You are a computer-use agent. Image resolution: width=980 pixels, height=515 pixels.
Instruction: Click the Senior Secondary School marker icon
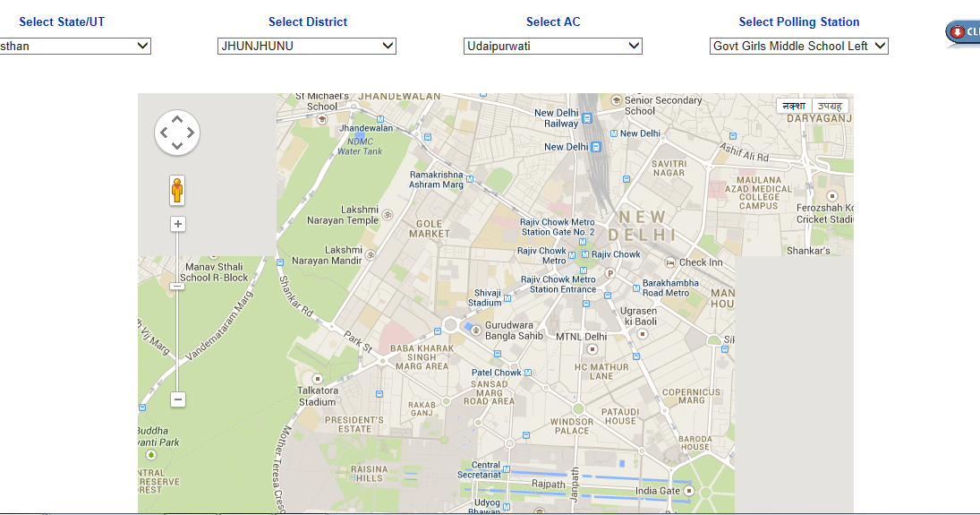click(x=616, y=100)
